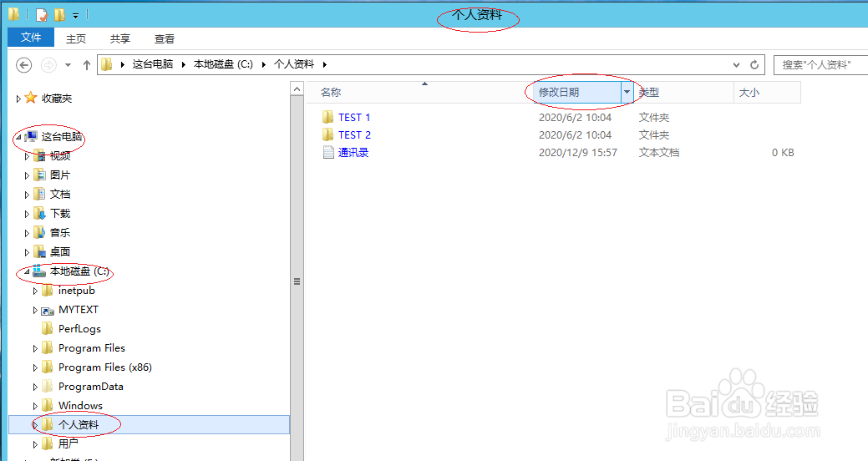Screen dimensions: 868x461
Task: Click the quick access New Folder icon
Action: pyautogui.click(x=59, y=15)
